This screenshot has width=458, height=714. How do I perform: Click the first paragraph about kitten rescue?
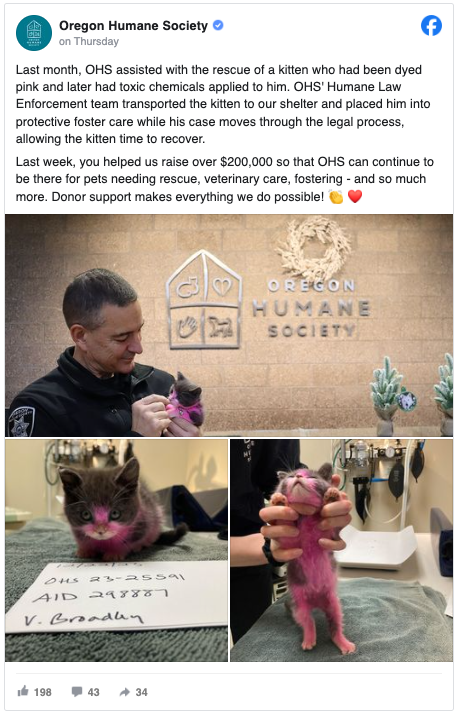223,104
